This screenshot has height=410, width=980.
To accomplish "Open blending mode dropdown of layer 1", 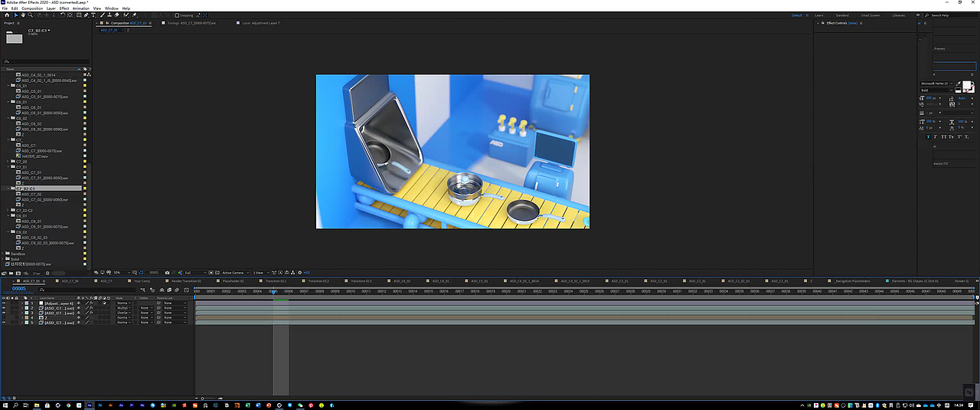I will [124, 303].
